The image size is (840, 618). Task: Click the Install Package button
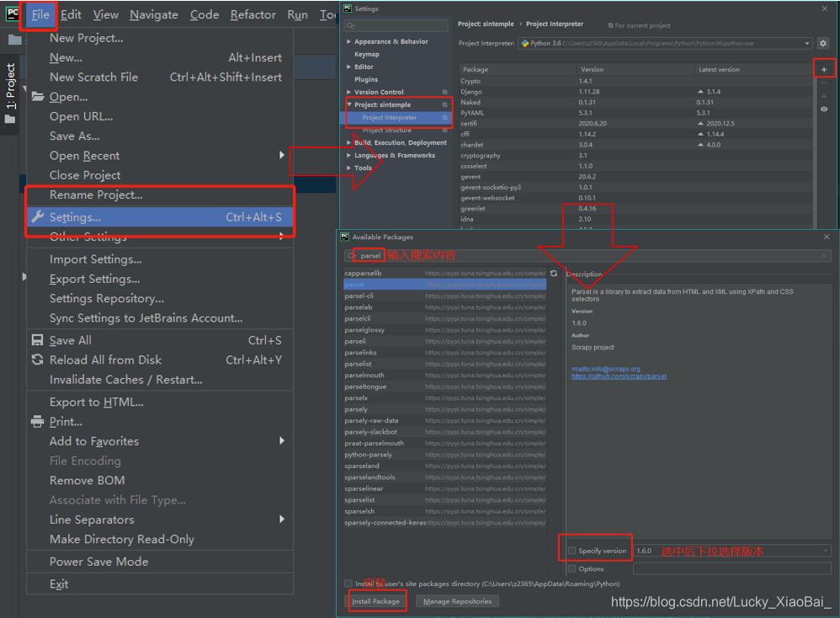375,601
